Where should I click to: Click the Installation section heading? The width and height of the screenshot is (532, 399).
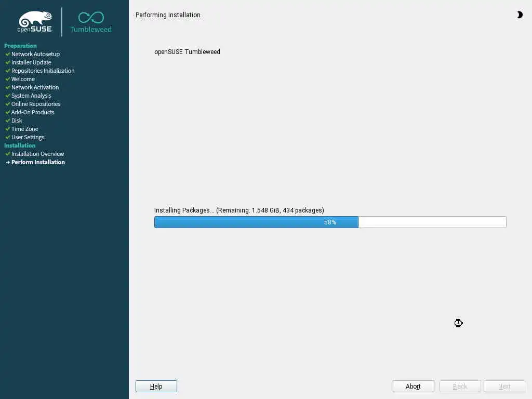tap(20, 145)
